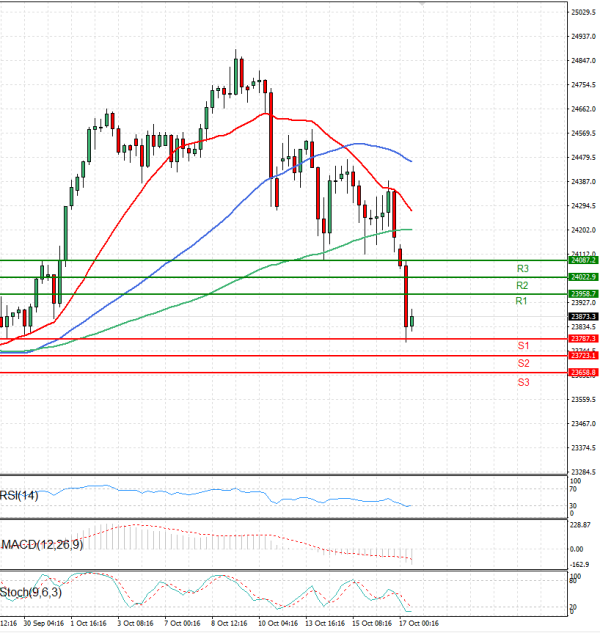Select the S2 support level label

(x=523, y=363)
